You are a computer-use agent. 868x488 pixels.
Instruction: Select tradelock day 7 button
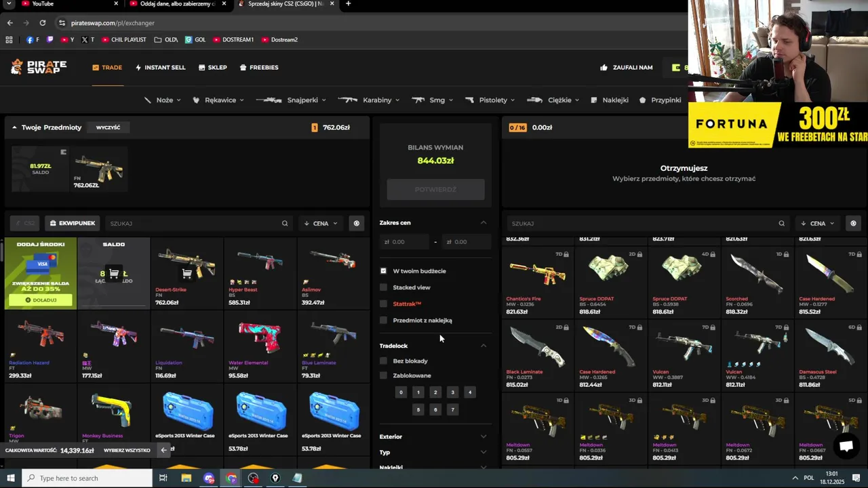pyautogui.click(x=452, y=409)
